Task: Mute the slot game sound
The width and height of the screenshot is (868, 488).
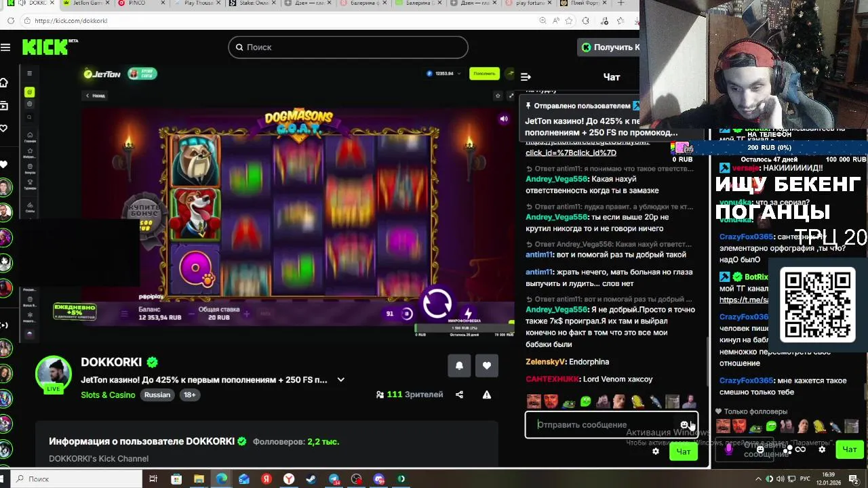Action: (504, 119)
